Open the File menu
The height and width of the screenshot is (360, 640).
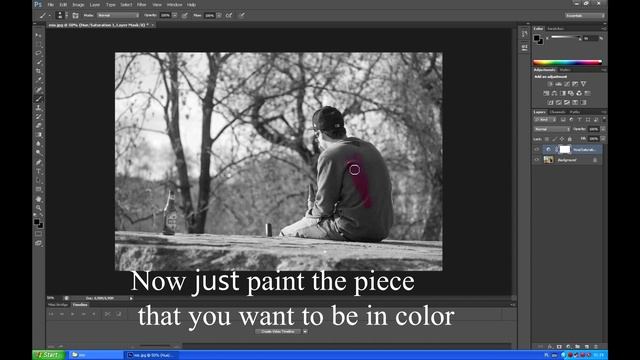click(x=51, y=4)
